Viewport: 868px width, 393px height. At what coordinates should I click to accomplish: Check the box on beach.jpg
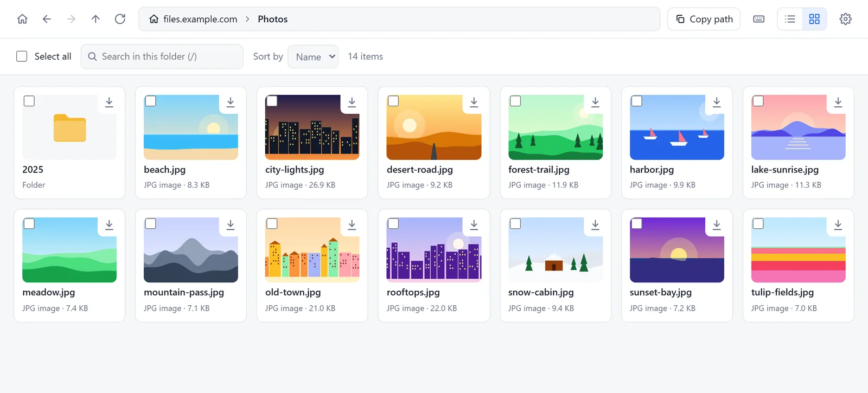[151, 101]
